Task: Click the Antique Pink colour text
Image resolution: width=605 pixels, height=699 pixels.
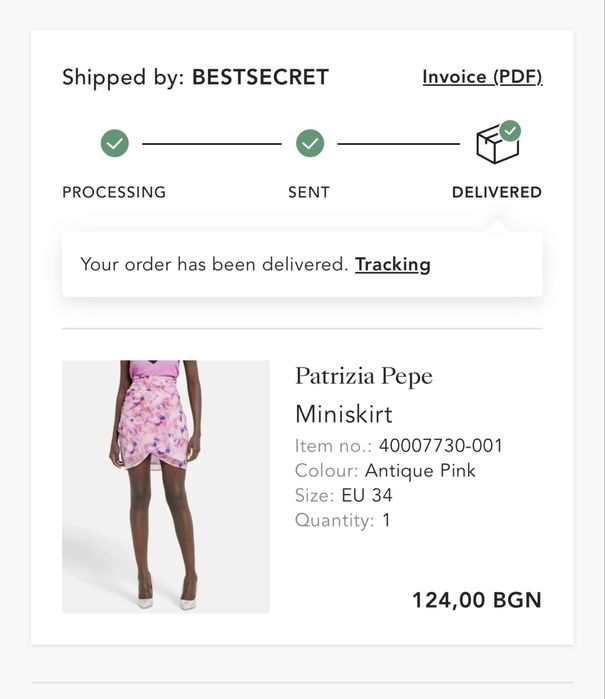Action: [x=420, y=470]
